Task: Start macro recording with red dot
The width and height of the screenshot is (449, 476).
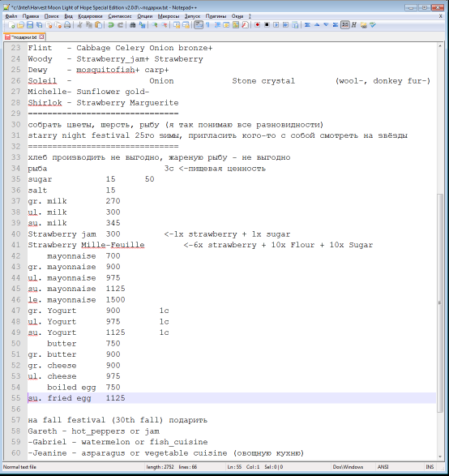Action: pos(257,25)
